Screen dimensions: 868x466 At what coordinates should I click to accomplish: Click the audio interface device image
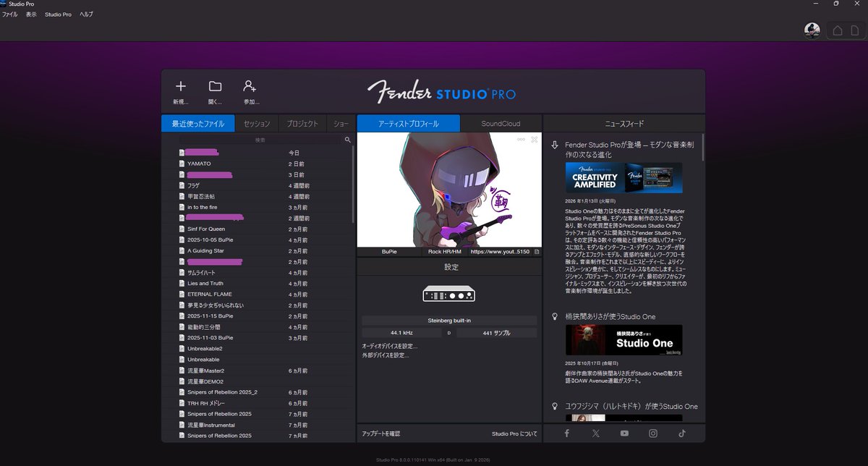[x=448, y=293]
